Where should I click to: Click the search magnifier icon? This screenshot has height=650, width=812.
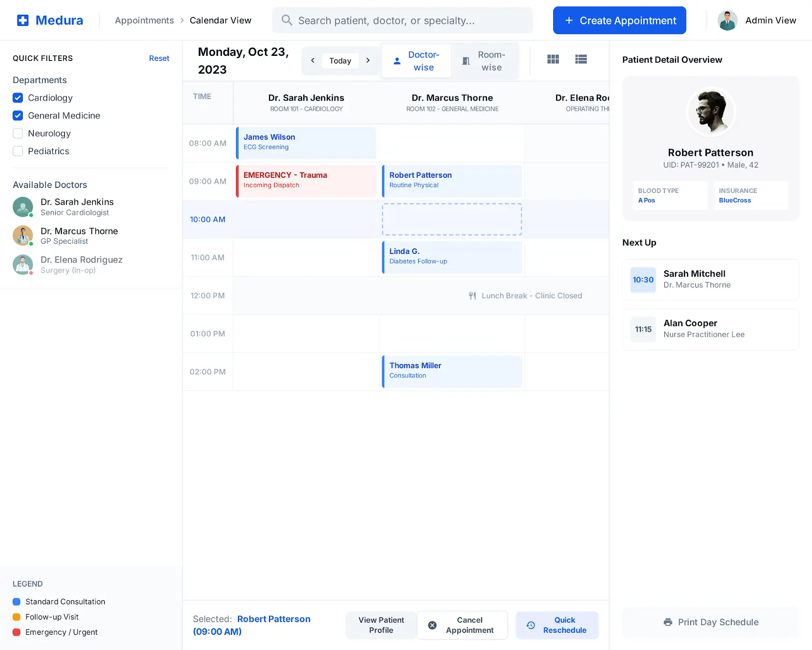pos(287,20)
